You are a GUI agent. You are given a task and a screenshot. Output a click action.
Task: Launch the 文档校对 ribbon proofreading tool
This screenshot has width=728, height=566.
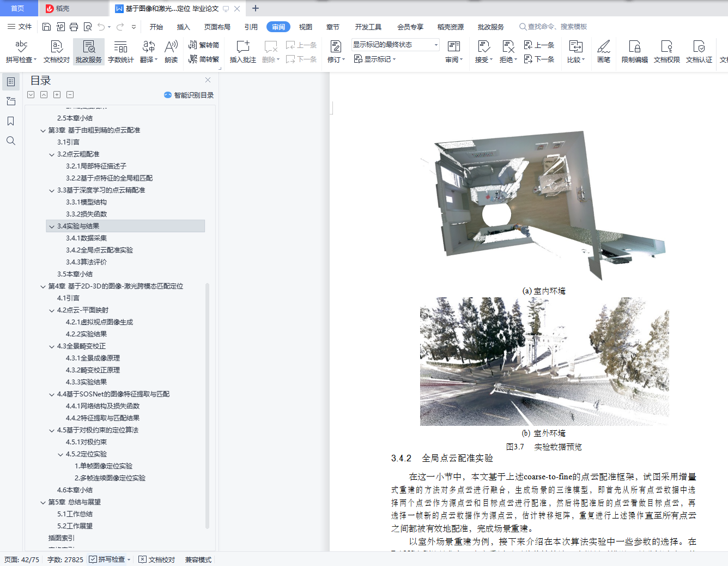57,52
